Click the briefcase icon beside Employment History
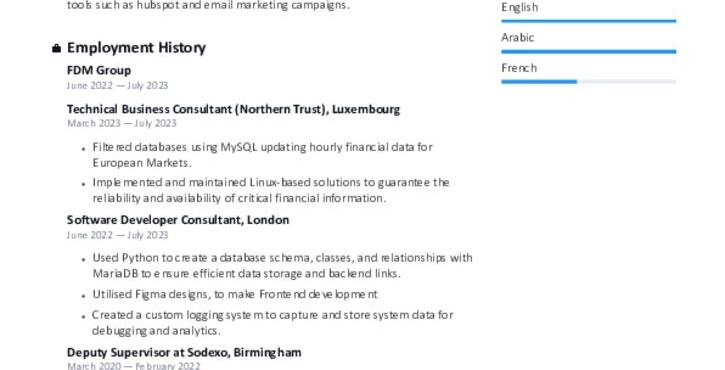Image resolution: width=725 pixels, height=370 pixels. pos(56,48)
